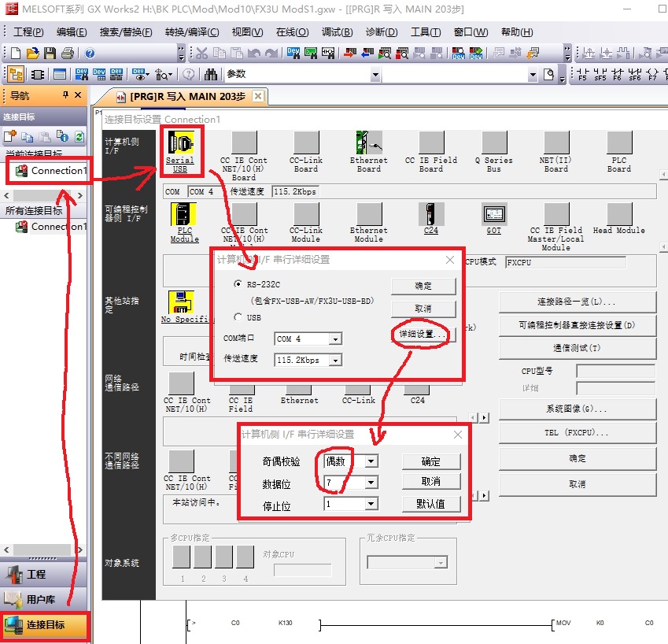Click the Save icon in toolbar
This screenshot has width=668, height=644.
click(50, 54)
